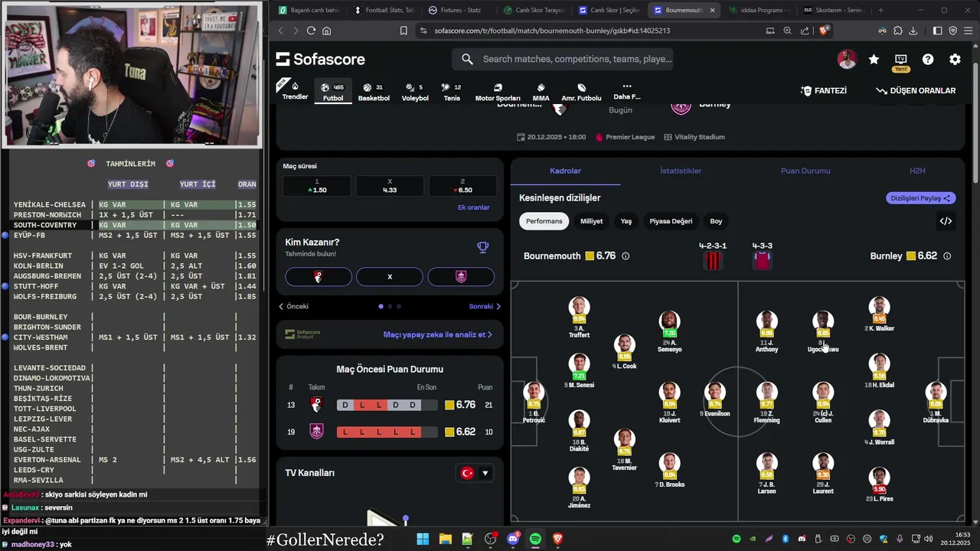Expand the Daha Fazla sports menu
Screen dimensions: 980x551
pos(626,91)
